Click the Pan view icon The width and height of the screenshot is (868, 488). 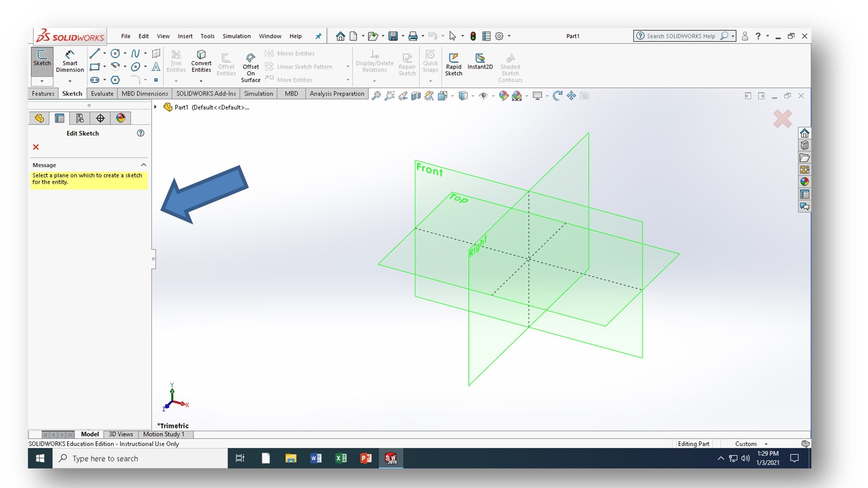[571, 96]
